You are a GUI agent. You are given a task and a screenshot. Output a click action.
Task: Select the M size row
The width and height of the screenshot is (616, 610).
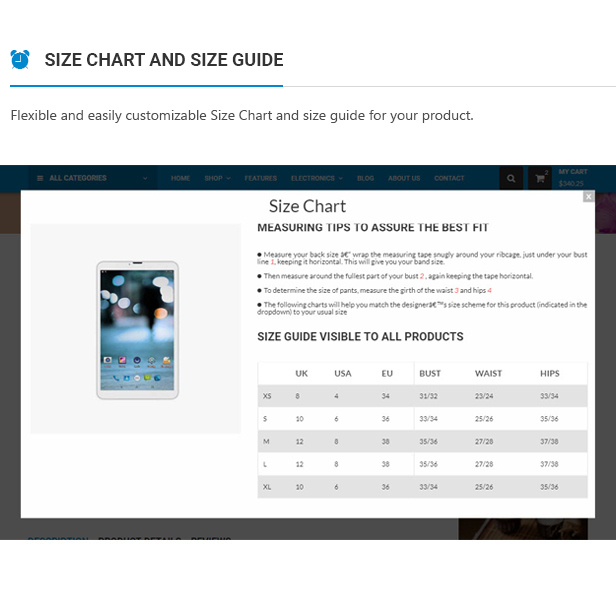[x=422, y=441]
